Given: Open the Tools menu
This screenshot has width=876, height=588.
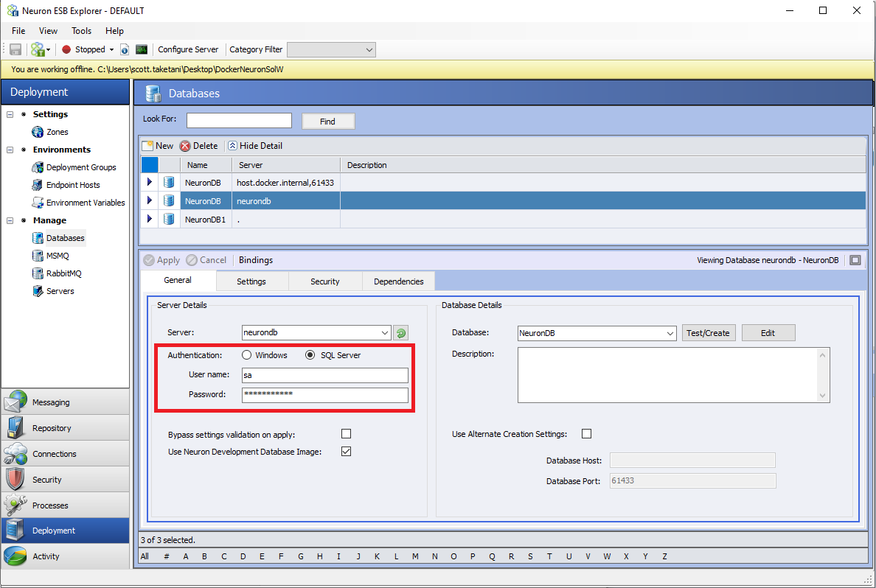Looking at the screenshot, I should click(82, 31).
